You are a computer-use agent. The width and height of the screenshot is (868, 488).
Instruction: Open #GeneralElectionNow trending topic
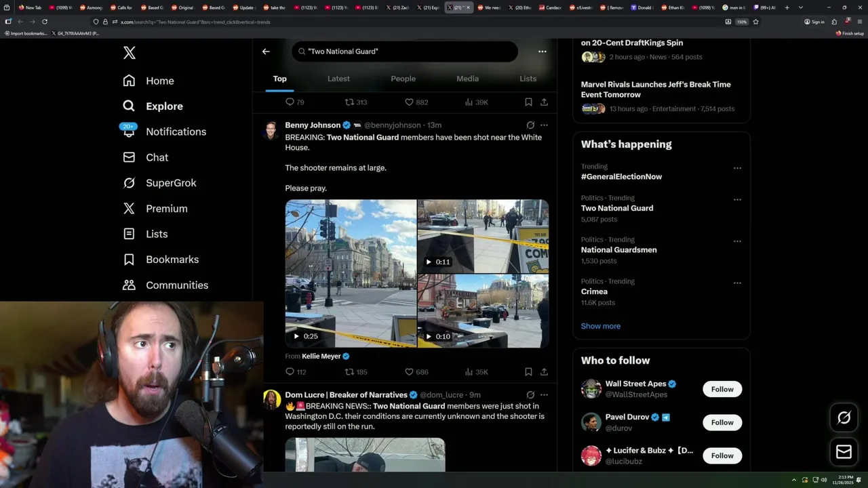621,177
